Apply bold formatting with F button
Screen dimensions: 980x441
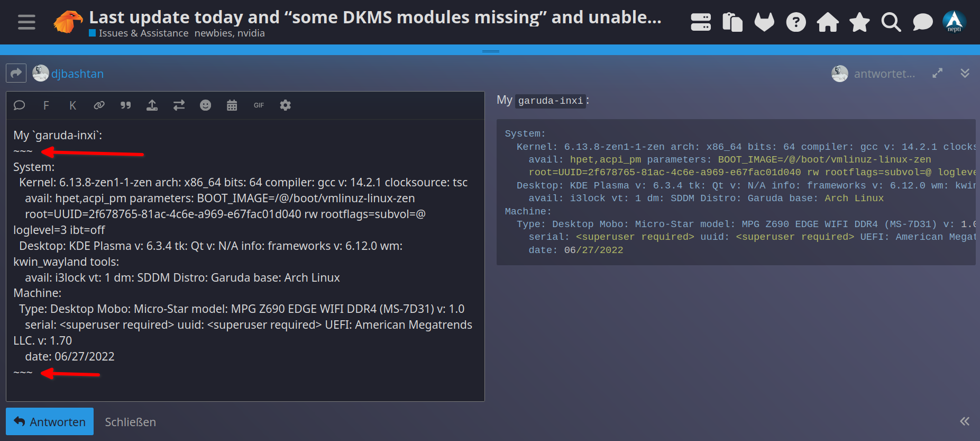point(46,105)
